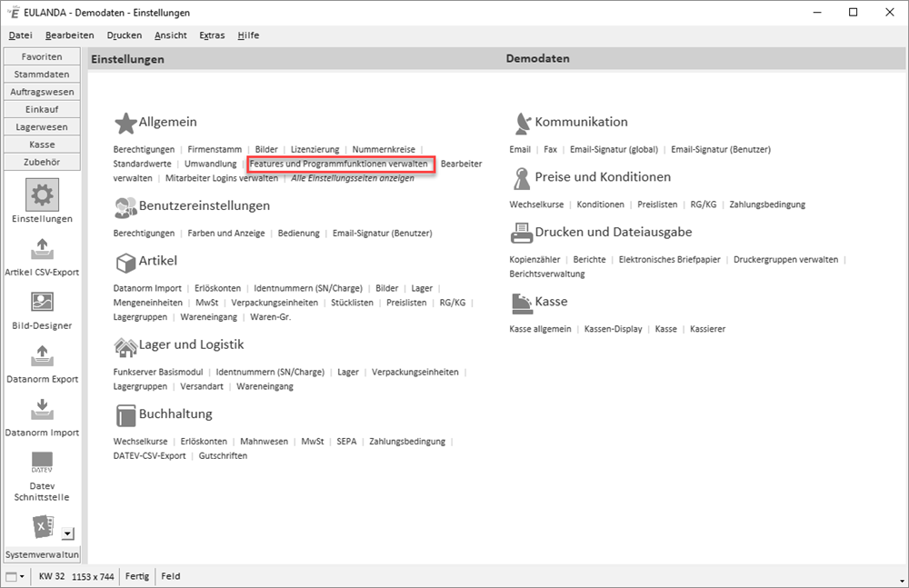Click the Preise und Konditionen pawn icon

522,178
